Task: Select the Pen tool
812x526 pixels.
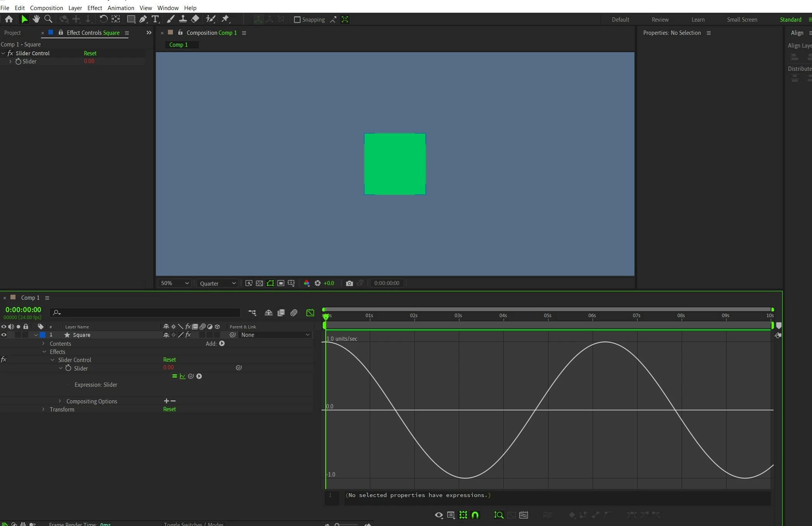Action: [x=143, y=19]
